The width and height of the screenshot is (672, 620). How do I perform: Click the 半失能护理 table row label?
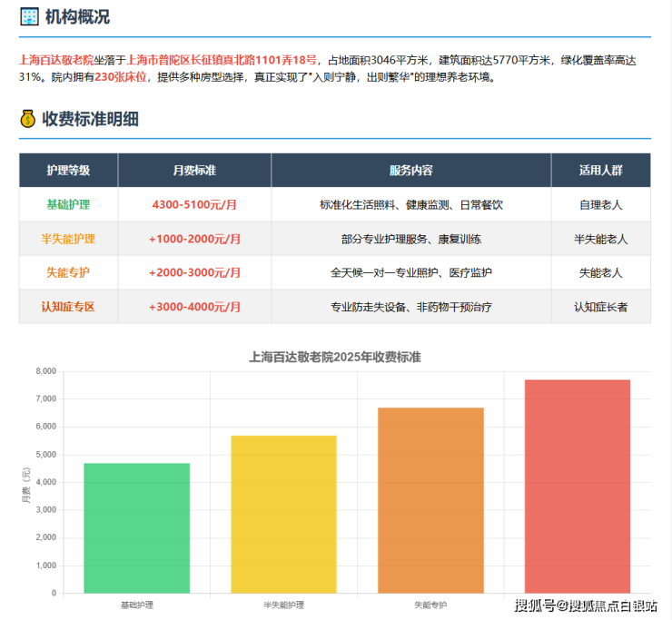pos(68,240)
